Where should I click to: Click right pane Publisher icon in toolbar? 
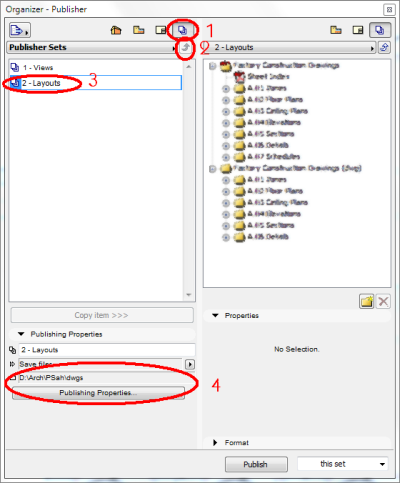380,30
